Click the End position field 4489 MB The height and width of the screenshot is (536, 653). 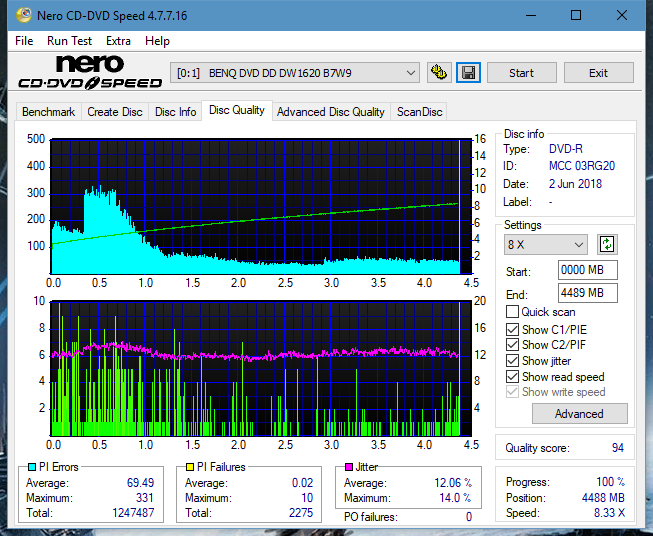(x=588, y=293)
